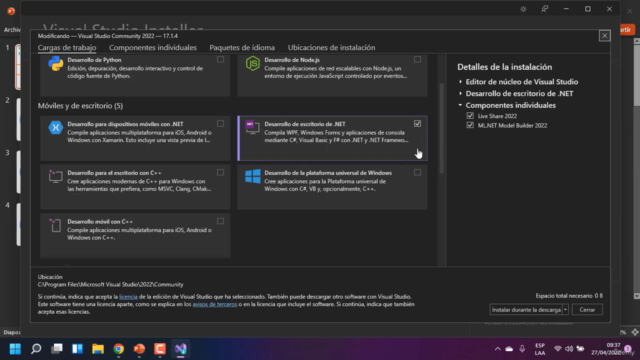Click the ESP LAA language indicator
Image resolution: width=640 pixels, height=360 pixels.
tap(540, 349)
